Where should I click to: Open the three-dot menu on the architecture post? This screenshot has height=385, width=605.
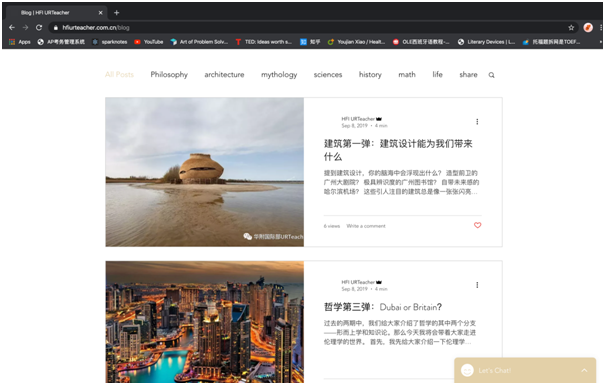coord(477,122)
